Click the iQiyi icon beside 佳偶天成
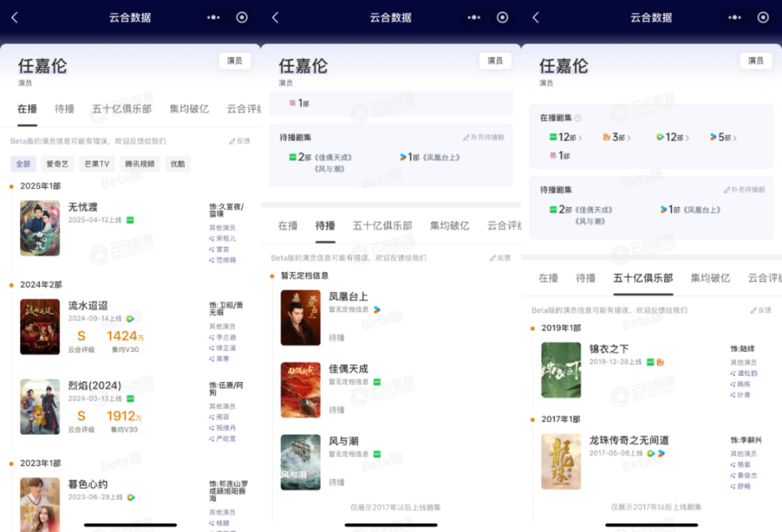The height and width of the screenshot is (532, 782). (x=377, y=382)
